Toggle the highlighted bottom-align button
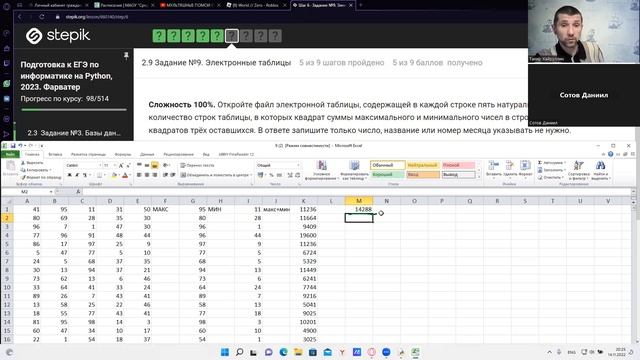Image resolution: width=640 pixels, height=360 pixels. point(155,165)
